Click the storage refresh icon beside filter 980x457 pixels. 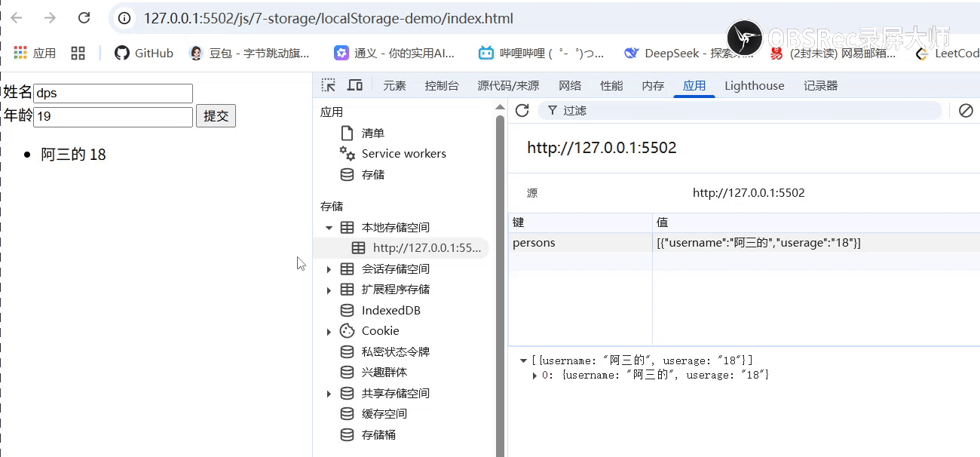click(522, 111)
